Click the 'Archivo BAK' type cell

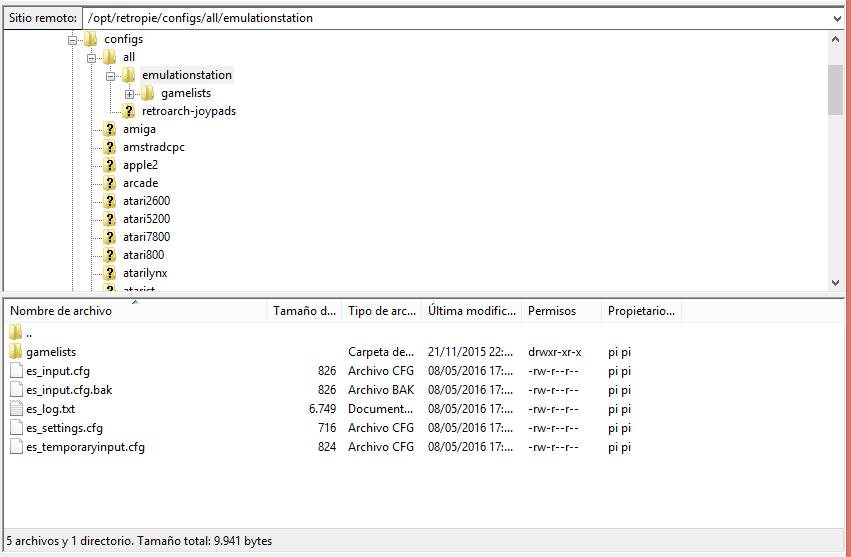click(x=381, y=390)
